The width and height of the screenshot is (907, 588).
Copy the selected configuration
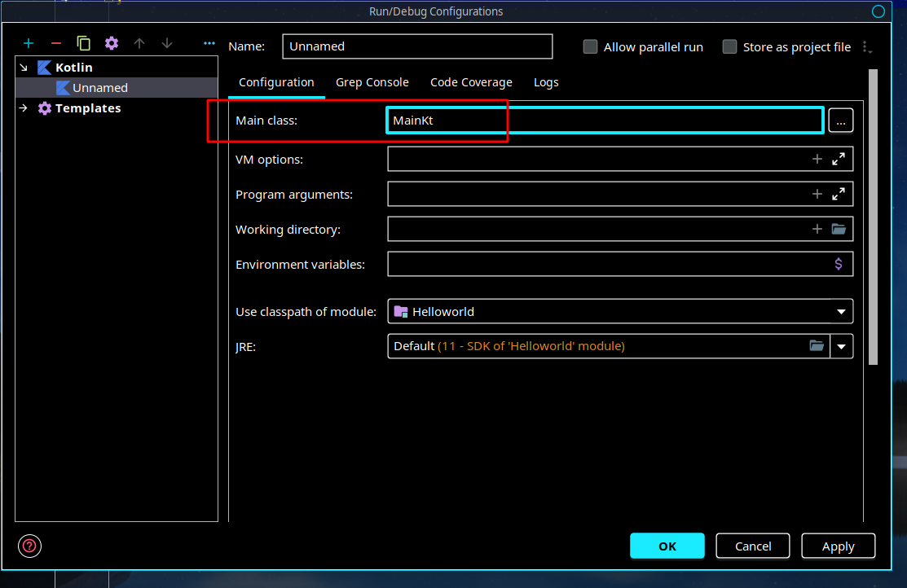click(x=83, y=43)
